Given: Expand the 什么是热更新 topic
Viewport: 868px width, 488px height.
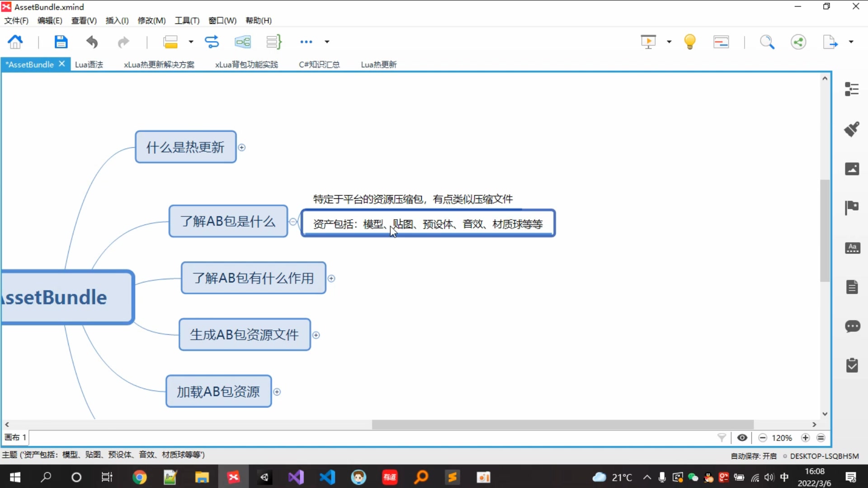Looking at the screenshot, I should click(242, 148).
